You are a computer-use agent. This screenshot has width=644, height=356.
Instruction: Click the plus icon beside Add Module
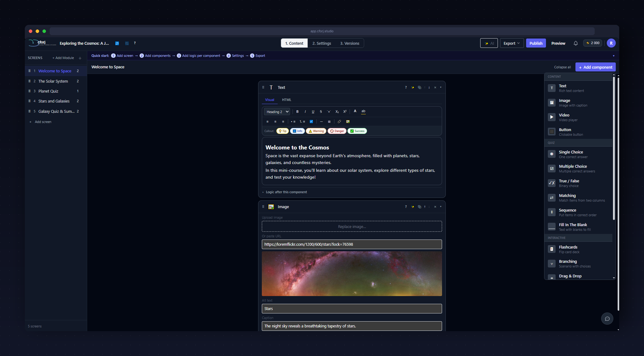click(x=80, y=58)
